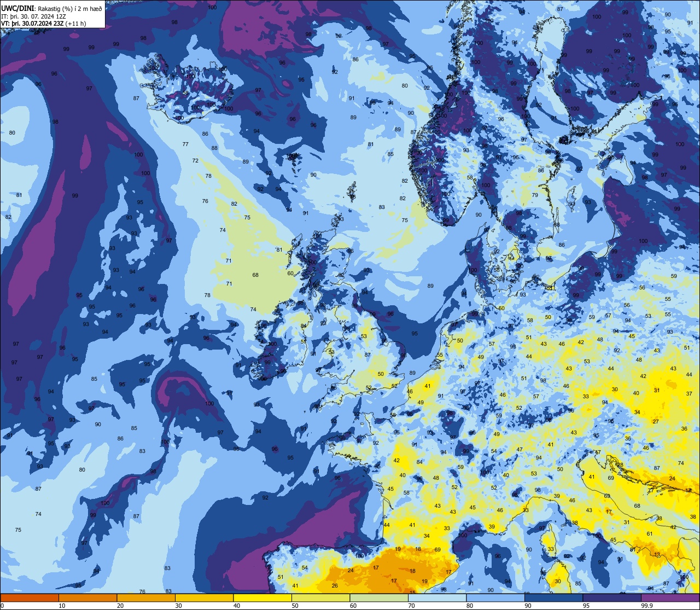
Task: Select the 80–90 medium blue legend swatch
Action: [495, 597]
